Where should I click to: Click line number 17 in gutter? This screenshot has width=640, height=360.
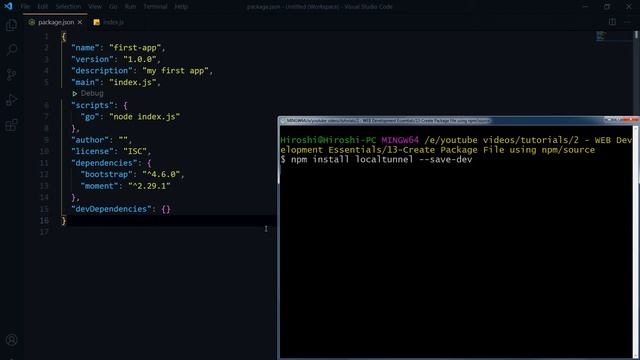(44, 232)
